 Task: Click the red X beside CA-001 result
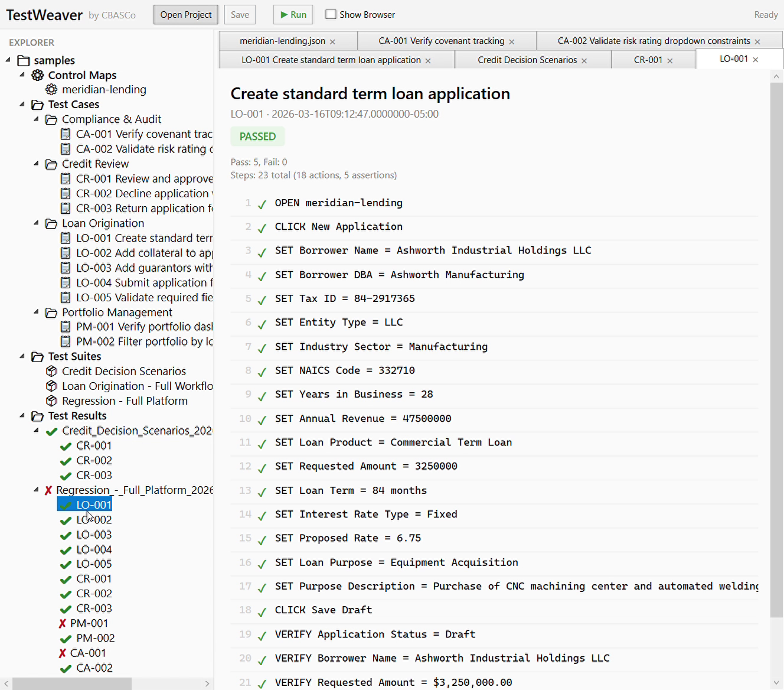(x=62, y=653)
